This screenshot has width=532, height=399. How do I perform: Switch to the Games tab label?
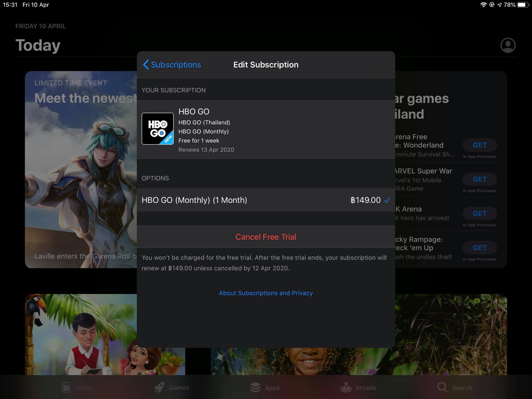[x=179, y=388]
